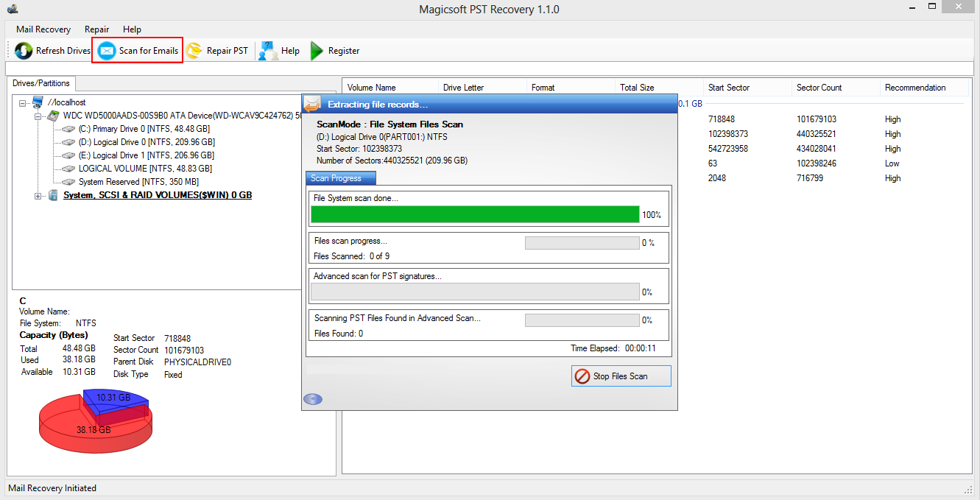Expand the System, SCSI & RAID VOLUMES node
Screen dimensions: 980x500
coord(38,195)
